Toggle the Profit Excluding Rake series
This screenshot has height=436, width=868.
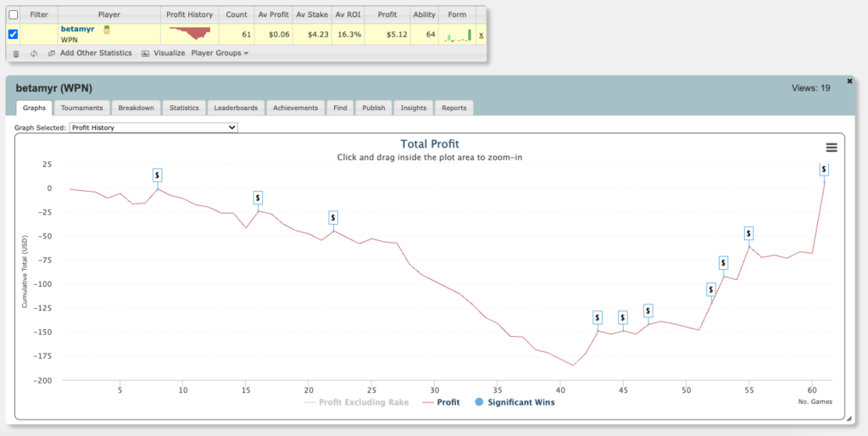356,402
